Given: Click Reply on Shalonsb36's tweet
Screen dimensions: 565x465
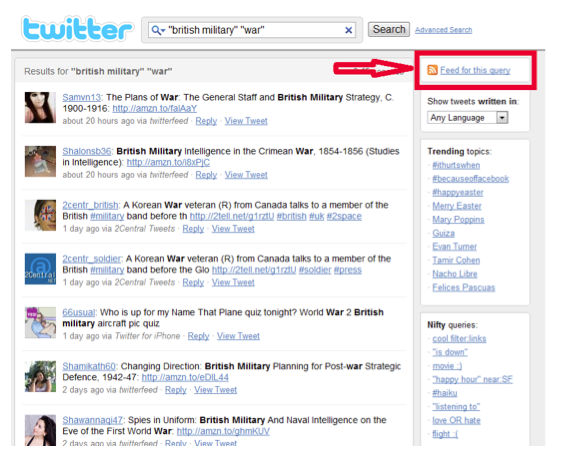Looking at the screenshot, I should [x=206, y=175].
